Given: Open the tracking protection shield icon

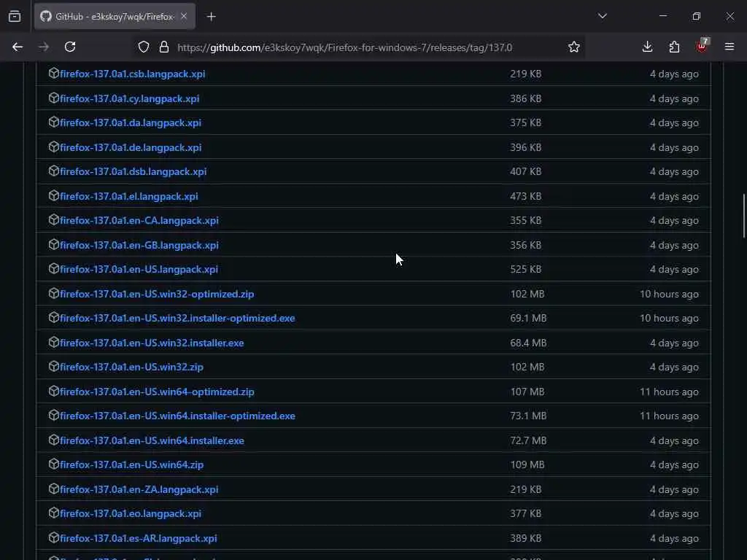Looking at the screenshot, I should 144,47.
